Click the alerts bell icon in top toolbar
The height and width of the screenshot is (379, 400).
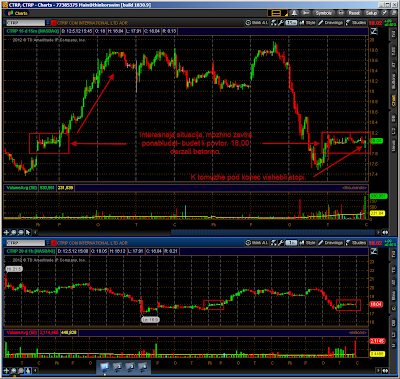(x=294, y=13)
